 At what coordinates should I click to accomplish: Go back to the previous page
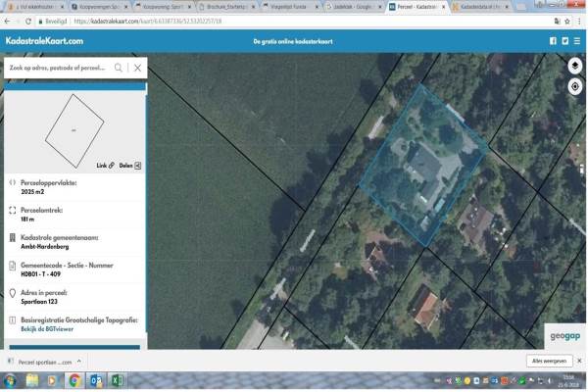[7, 21]
